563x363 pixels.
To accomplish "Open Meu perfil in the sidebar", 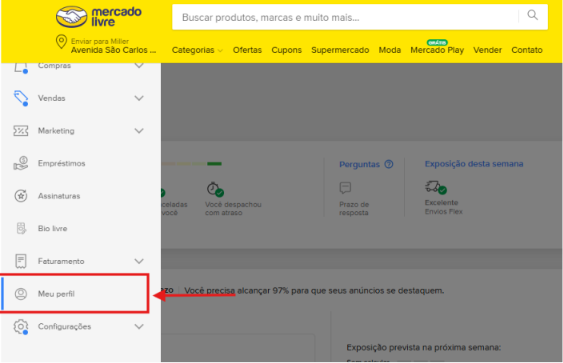I will tap(56, 294).
